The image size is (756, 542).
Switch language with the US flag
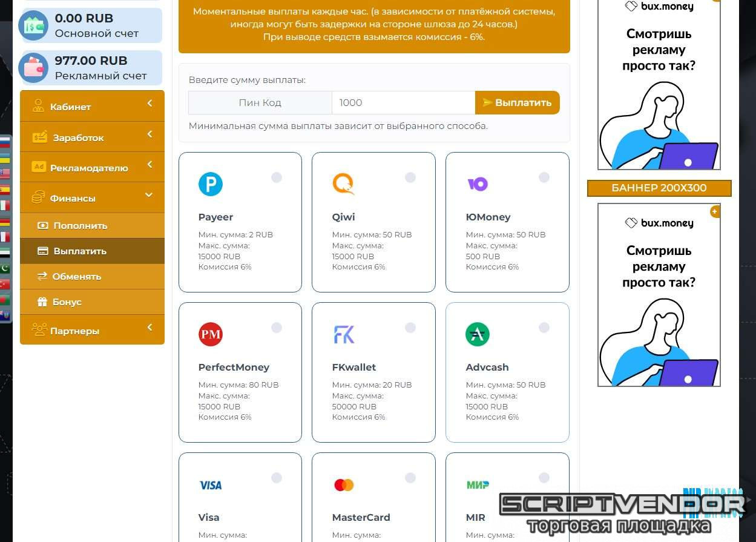tap(5, 174)
